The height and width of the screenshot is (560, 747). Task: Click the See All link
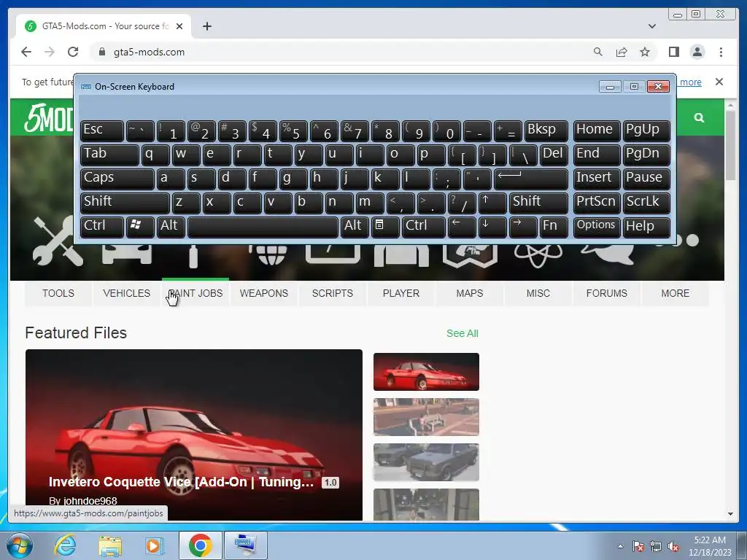coord(462,333)
